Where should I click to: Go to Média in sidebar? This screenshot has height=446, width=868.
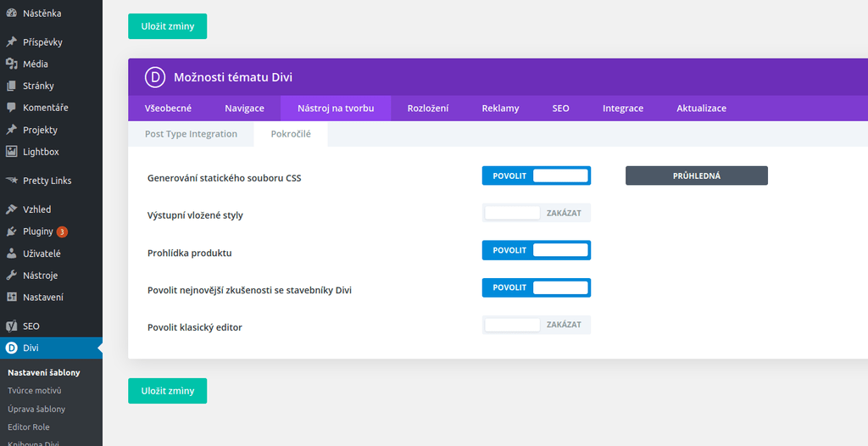click(51, 64)
